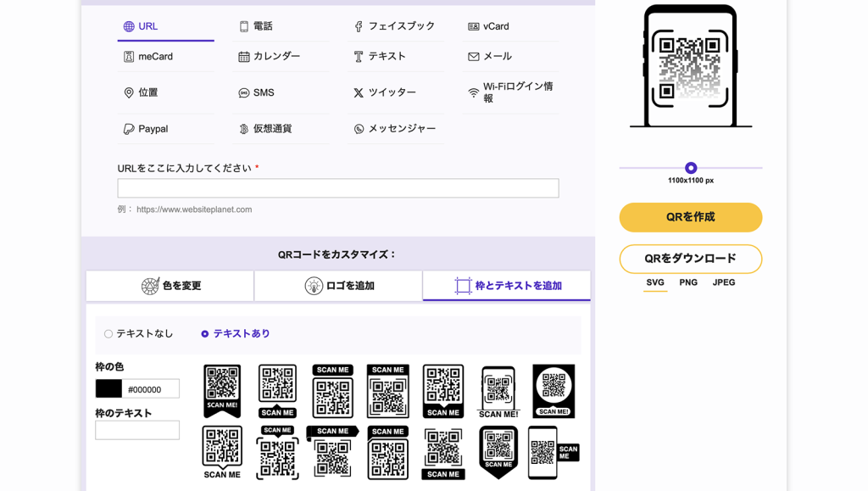
Task: Switch to the ロゴを追加 tab
Action: click(x=338, y=286)
